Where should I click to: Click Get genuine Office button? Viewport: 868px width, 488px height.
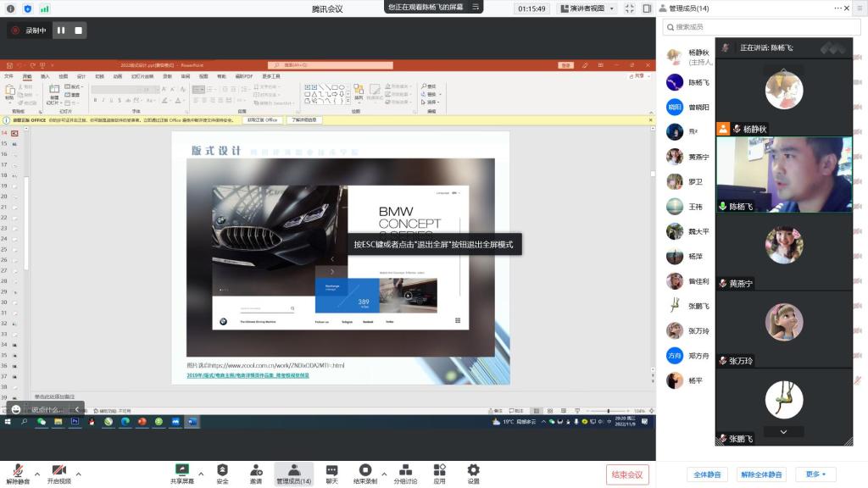tap(263, 120)
